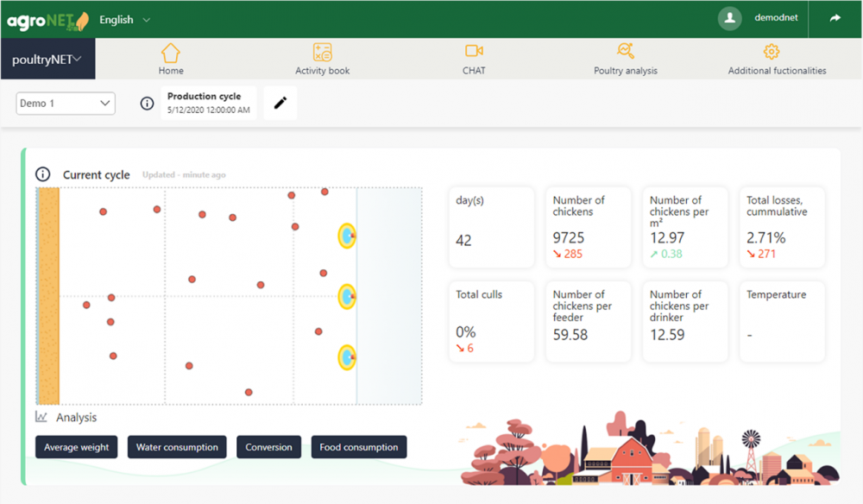863x504 pixels.
Task: Click the Poultry analysis magnifier icon
Action: pos(626,52)
